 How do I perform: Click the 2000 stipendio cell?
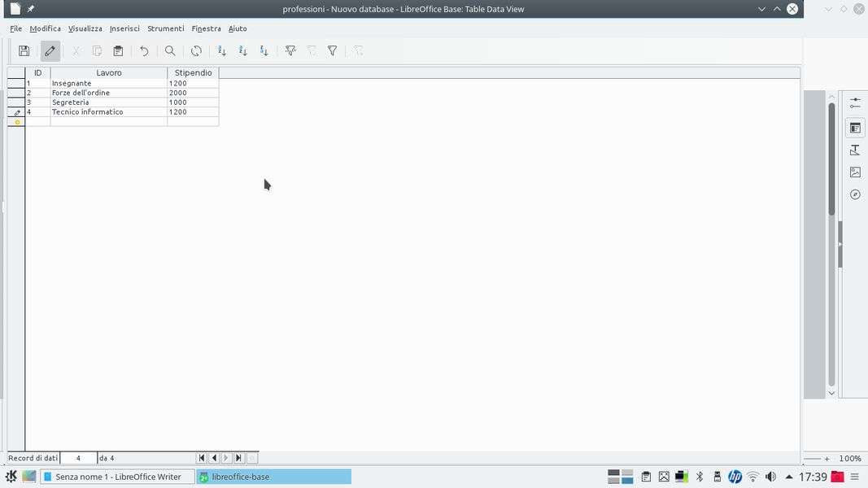click(193, 93)
